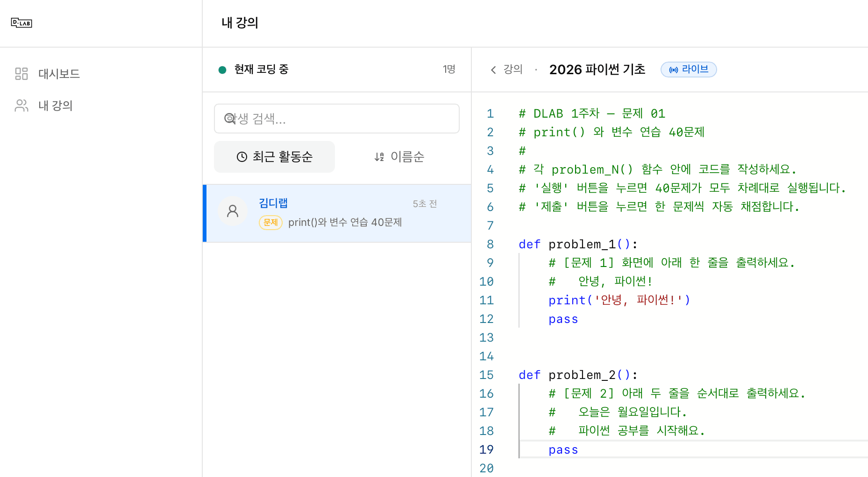The height and width of the screenshot is (477, 868).
Task: Click the D-LAB logo
Action: [21, 23]
